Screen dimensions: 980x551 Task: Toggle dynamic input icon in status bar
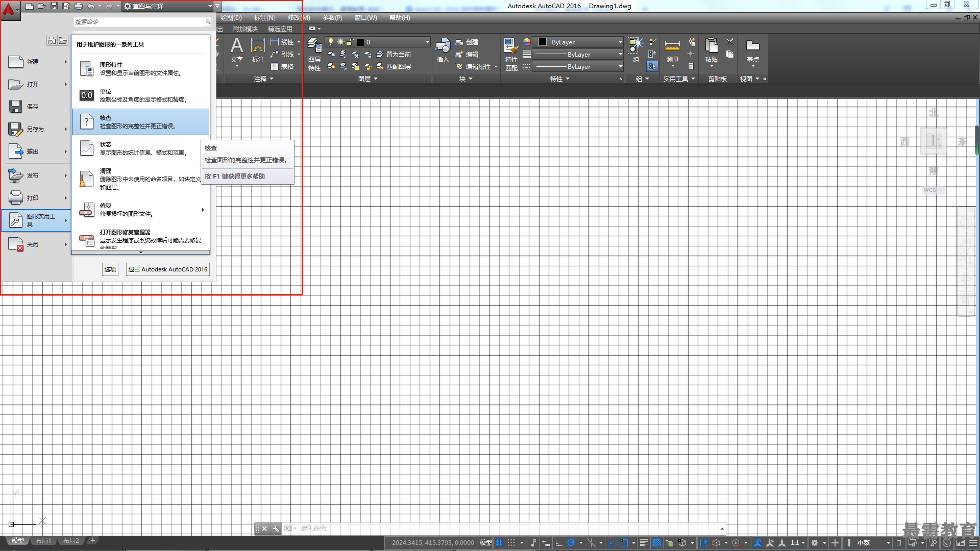pyautogui.click(x=546, y=543)
